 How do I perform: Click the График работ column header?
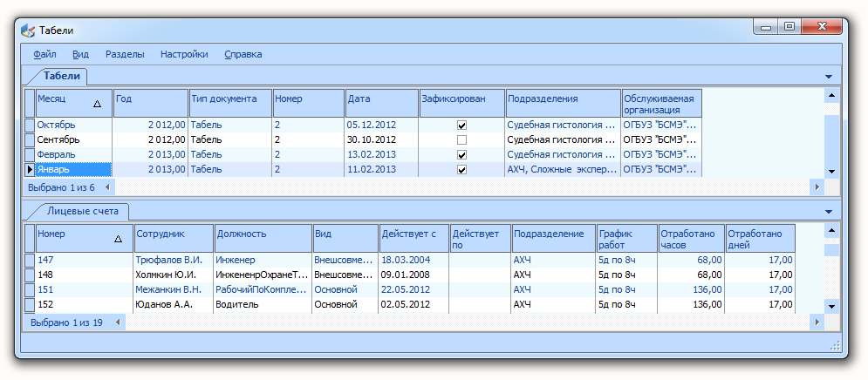(x=626, y=238)
